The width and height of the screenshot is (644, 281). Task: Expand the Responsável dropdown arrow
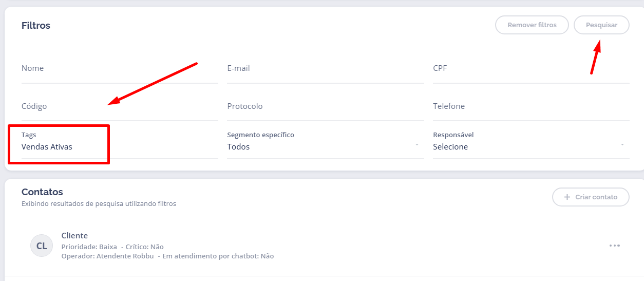pyautogui.click(x=622, y=145)
